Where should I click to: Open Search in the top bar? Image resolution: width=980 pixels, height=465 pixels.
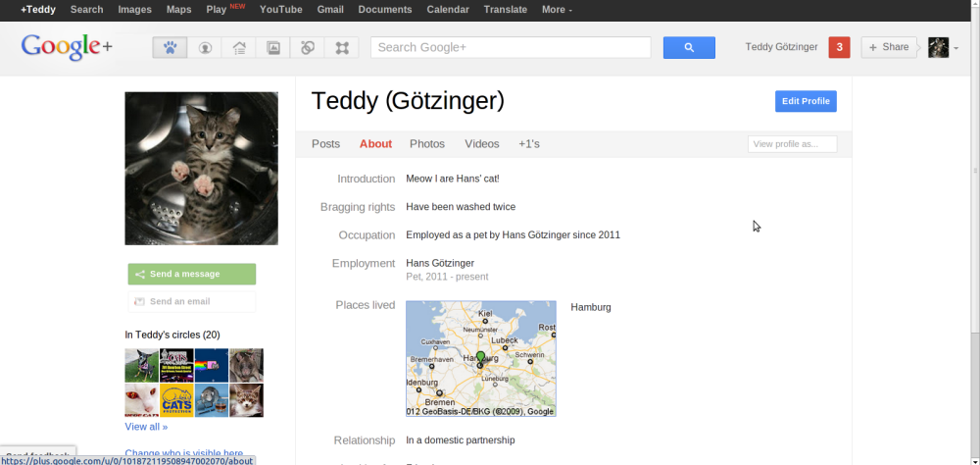[86, 10]
